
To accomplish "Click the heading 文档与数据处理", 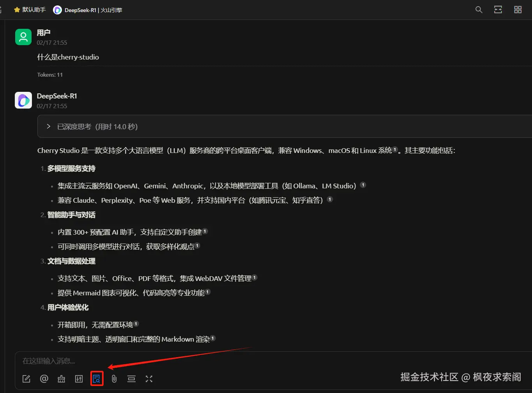I will (71, 261).
